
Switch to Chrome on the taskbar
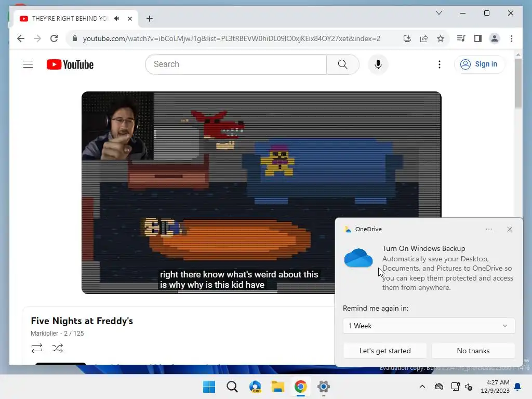[x=301, y=387]
